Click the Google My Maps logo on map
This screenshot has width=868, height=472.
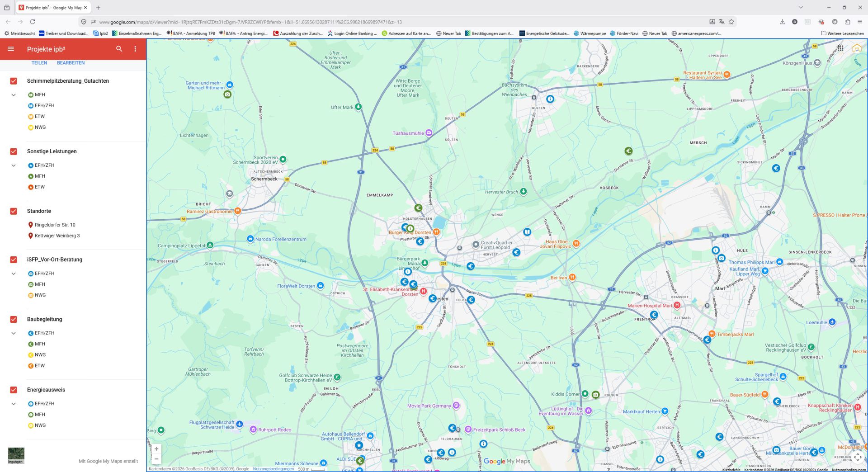click(x=507, y=461)
